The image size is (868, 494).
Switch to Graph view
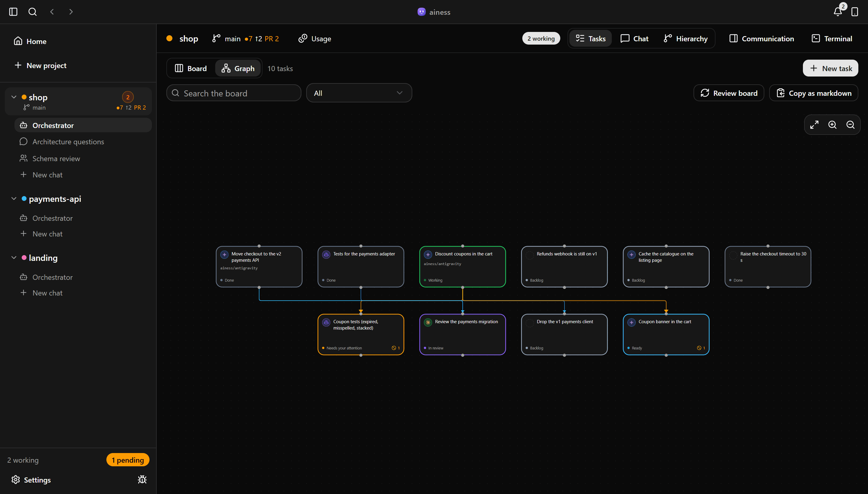point(238,69)
